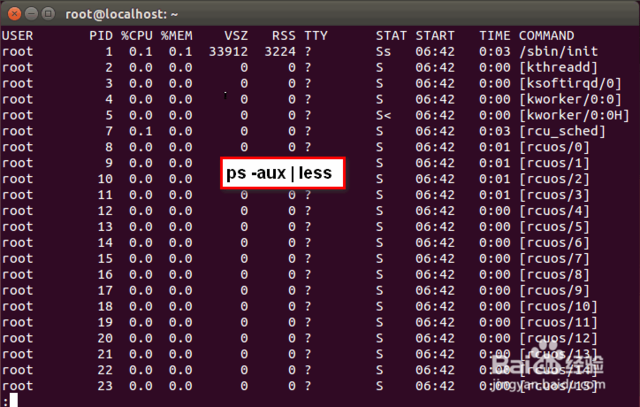Click the S< status of PID 5
Viewport: 640px width, 407px height.
(x=383, y=116)
